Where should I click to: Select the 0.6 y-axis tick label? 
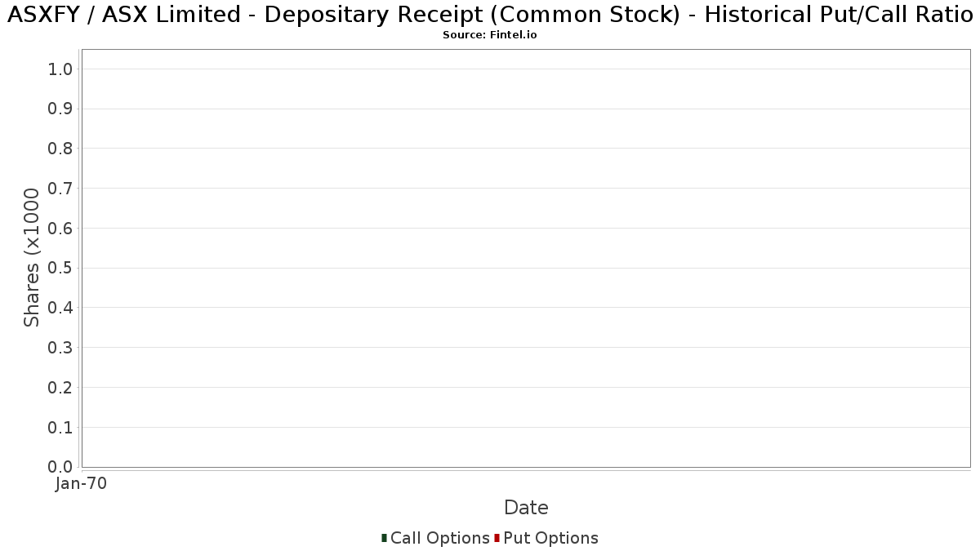coord(61,229)
